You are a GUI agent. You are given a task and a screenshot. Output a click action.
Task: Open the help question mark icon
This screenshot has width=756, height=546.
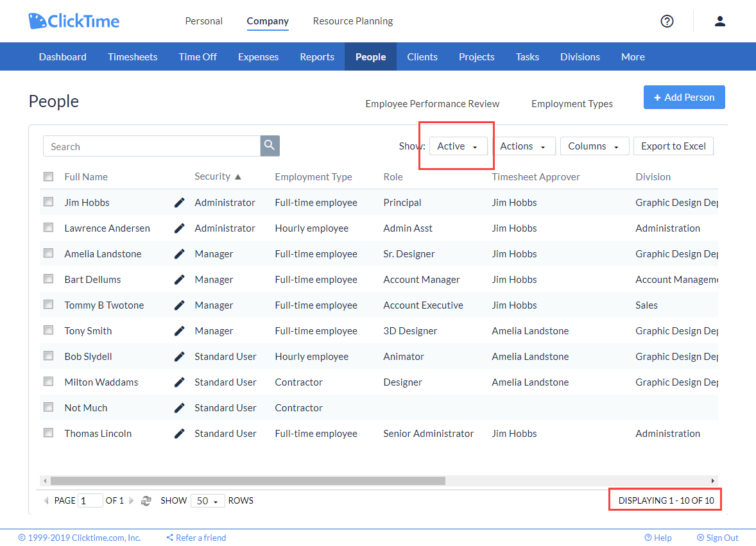(x=667, y=21)
